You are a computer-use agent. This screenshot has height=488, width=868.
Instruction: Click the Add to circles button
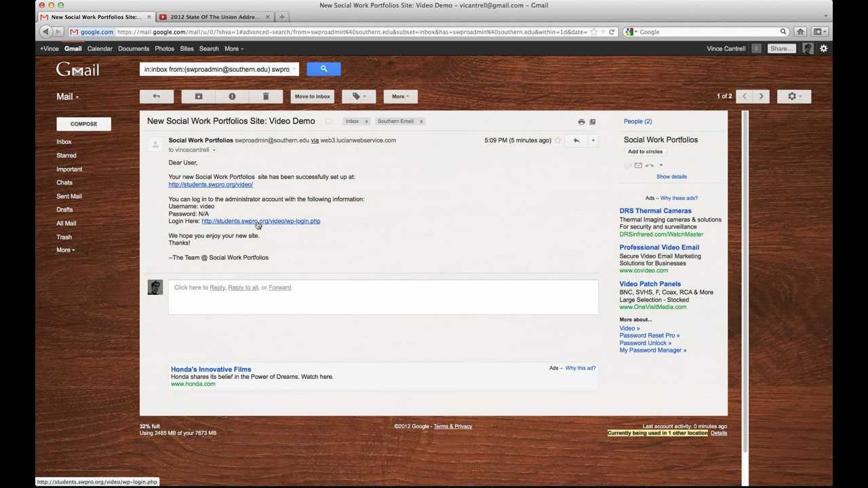[645, 152]
